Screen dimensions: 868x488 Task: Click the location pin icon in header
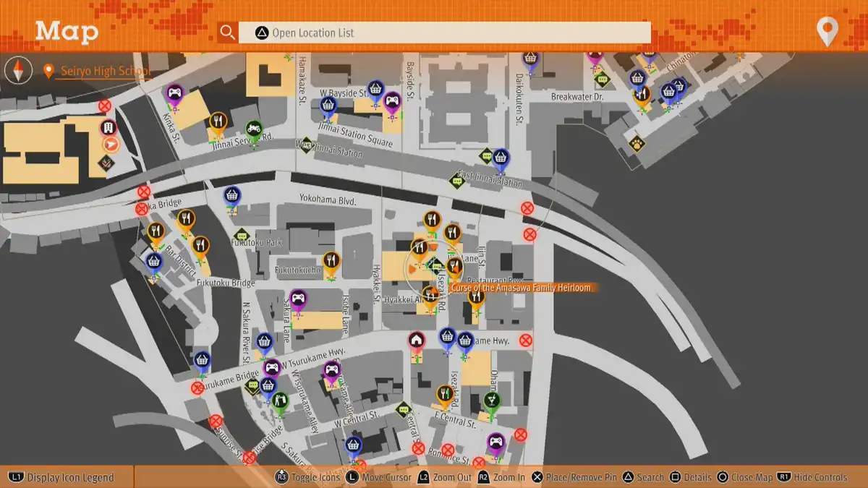tap(827, 32)
